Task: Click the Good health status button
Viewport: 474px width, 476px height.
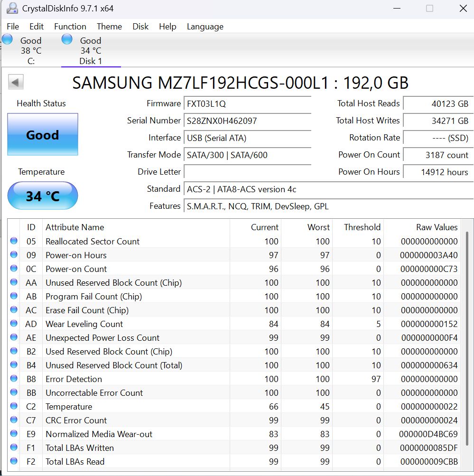Action: pyautogui.click(x=43, y=135)
